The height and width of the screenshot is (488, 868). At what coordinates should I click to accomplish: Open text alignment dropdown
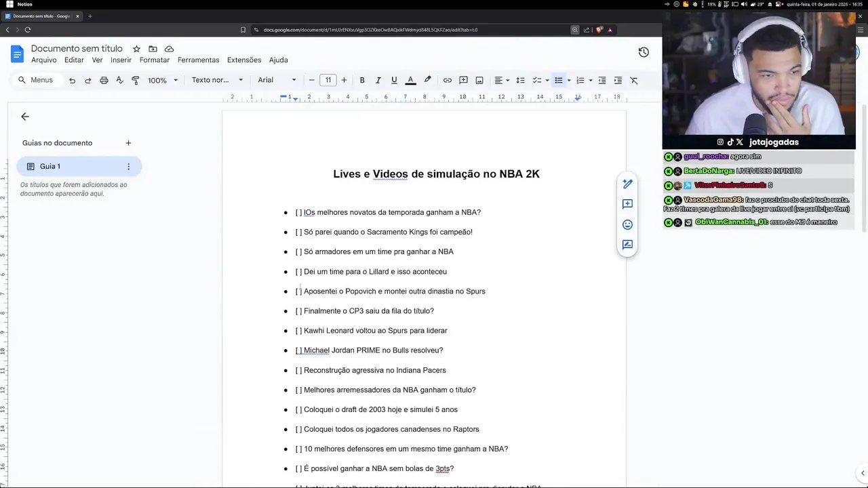pyautogui.click(x=502, y=80)
